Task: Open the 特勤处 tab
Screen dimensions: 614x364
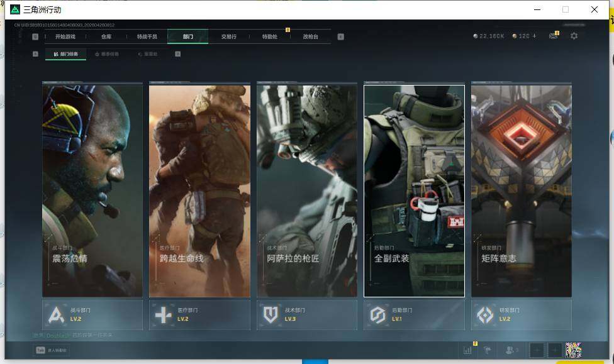Action: click(270, 37)
